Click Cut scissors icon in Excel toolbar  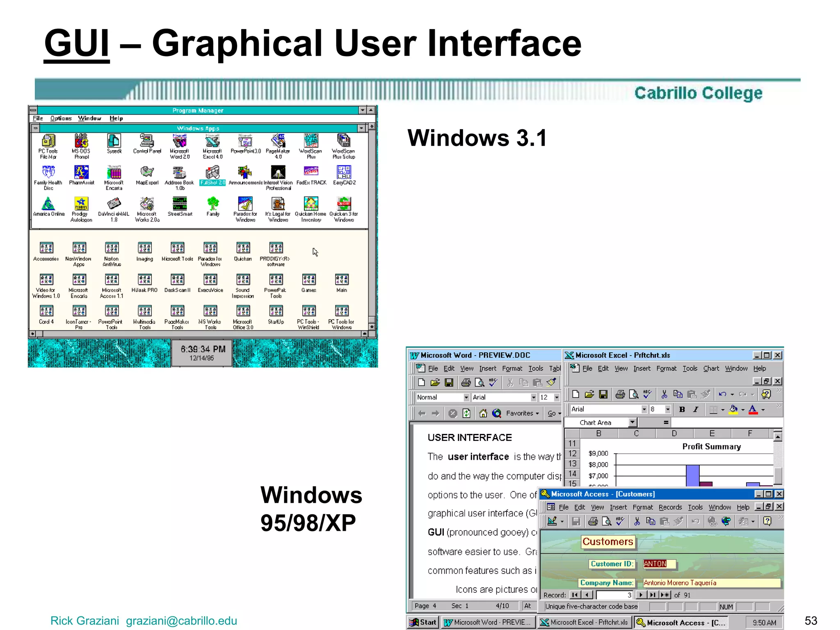[x=664, y=395]
